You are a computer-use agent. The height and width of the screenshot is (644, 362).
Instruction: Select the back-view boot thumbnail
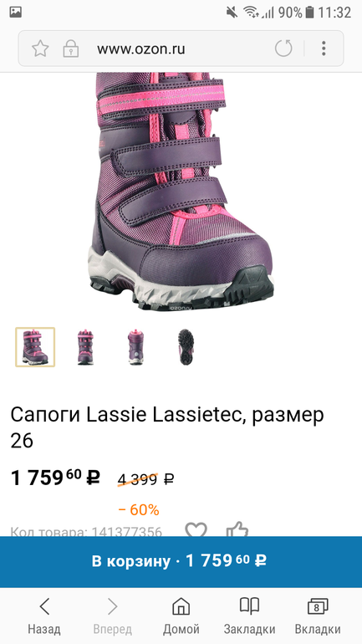[x=135, y=347]
